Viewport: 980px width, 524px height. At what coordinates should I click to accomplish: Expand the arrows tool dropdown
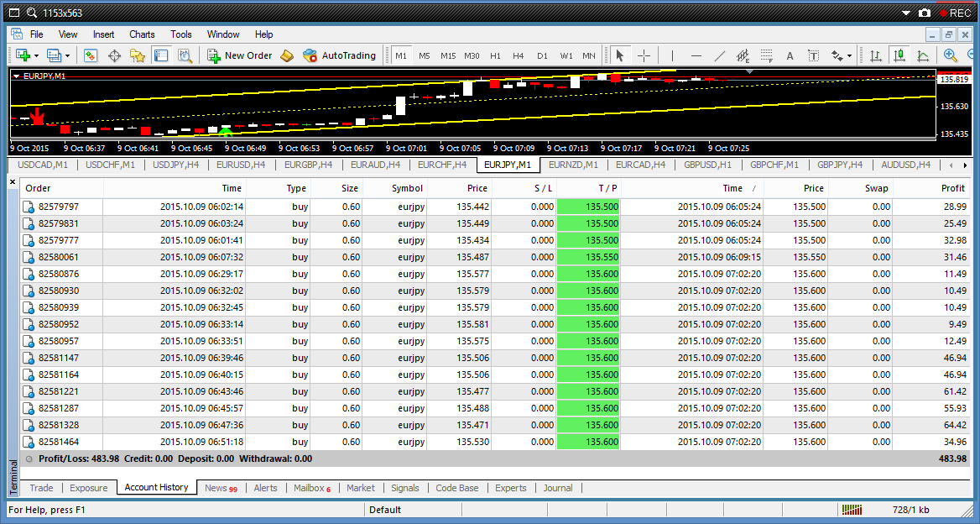[x=849, y=56]
